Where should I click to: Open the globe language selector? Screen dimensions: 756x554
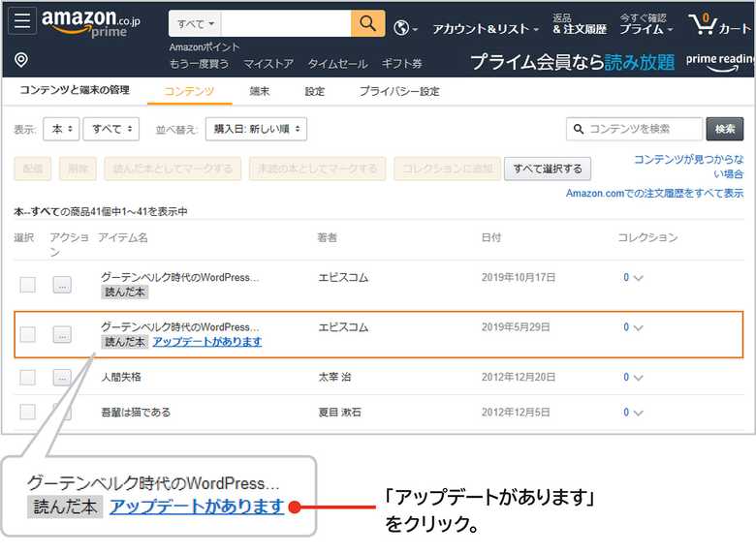(405, 28)
